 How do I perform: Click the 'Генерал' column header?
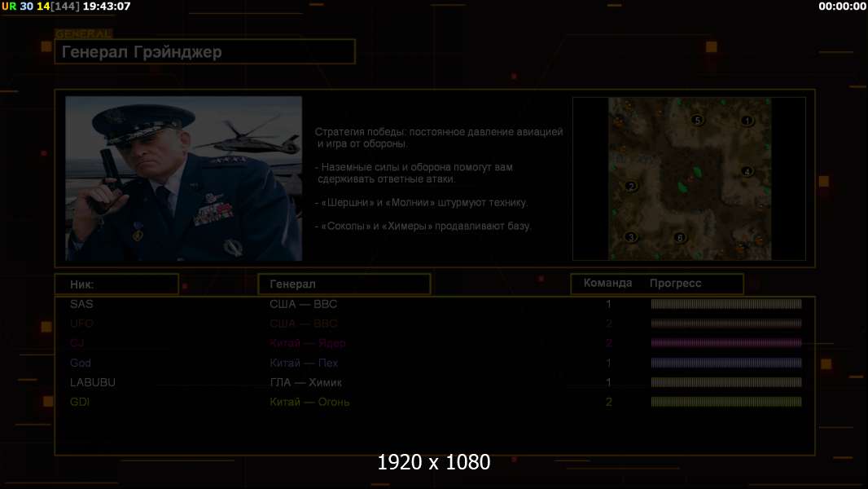point(344,284)
